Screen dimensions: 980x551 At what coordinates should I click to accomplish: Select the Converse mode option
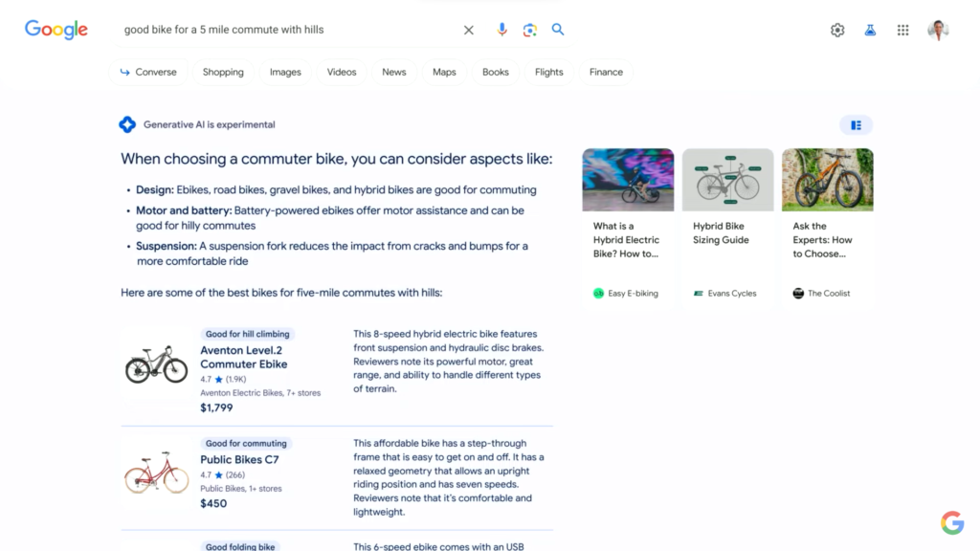tap(149, 72)
